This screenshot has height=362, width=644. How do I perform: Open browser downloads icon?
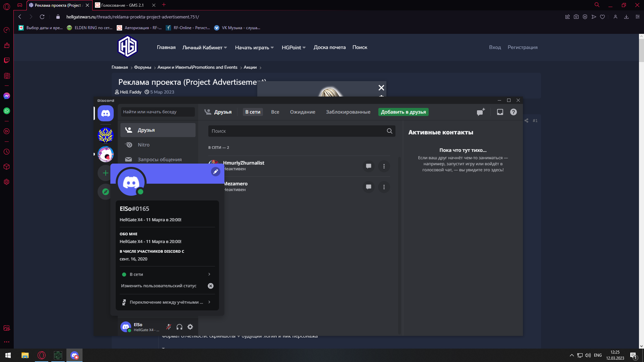pyautogui.click(x=626, y=17)
